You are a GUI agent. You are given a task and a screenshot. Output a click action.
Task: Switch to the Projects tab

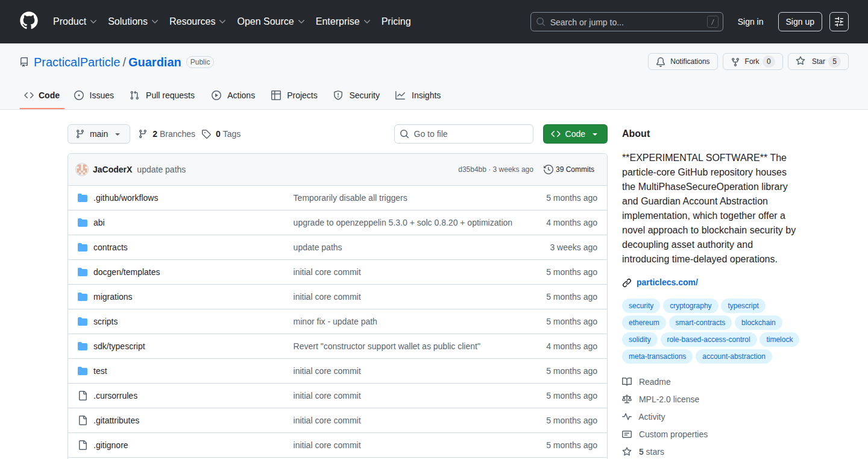pos(294,95)
